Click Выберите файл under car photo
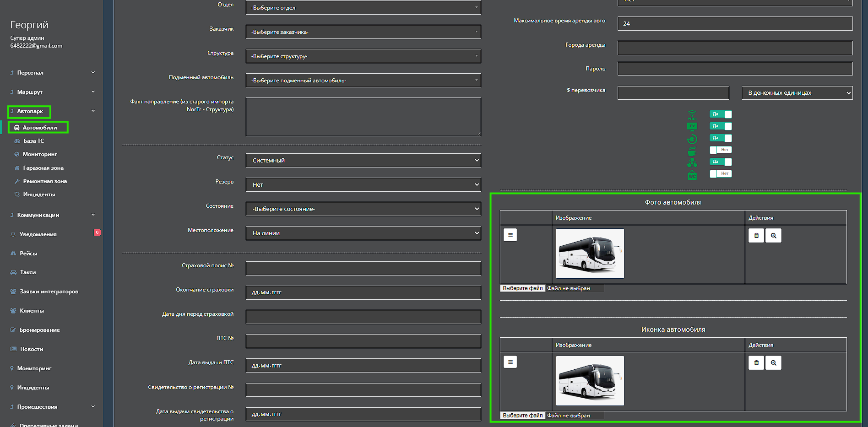868x427 pixels. click(522, 288)
